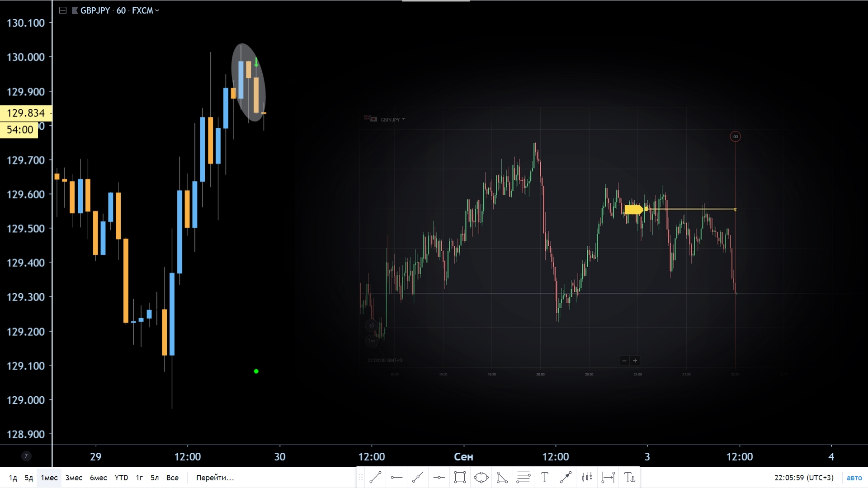
Task: Open the GBPJPY symbol dropdown arrow
Action: [x=157, y=10]
